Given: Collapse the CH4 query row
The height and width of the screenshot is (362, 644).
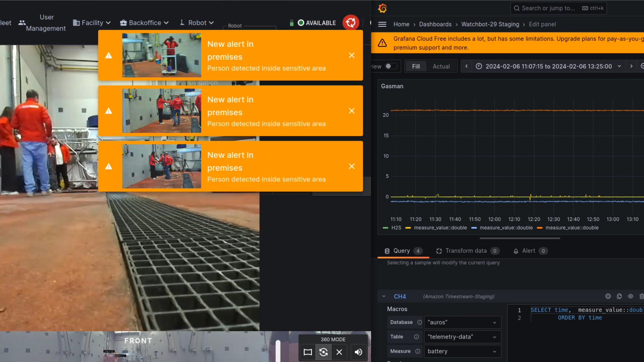Looking at the screenshot, I should [x=384, y=296].
